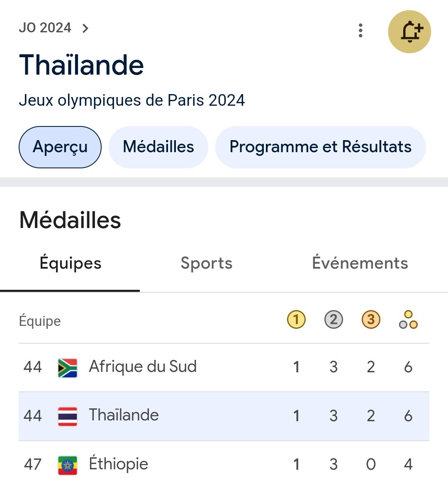The width and height of the screenshot is (448, 500).
Task: Click the silver medal column icon
Action: click(x=334, y=320)
